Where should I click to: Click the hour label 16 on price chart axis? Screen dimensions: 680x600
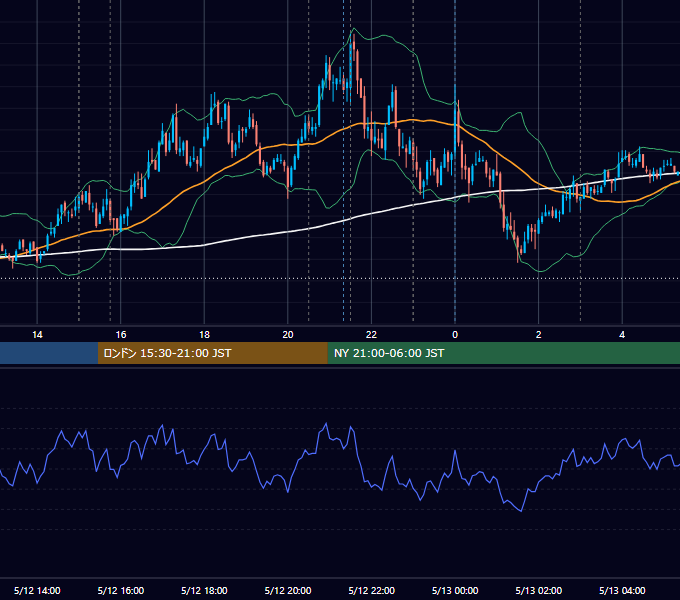pyautogui.click(x=121, y=335)
